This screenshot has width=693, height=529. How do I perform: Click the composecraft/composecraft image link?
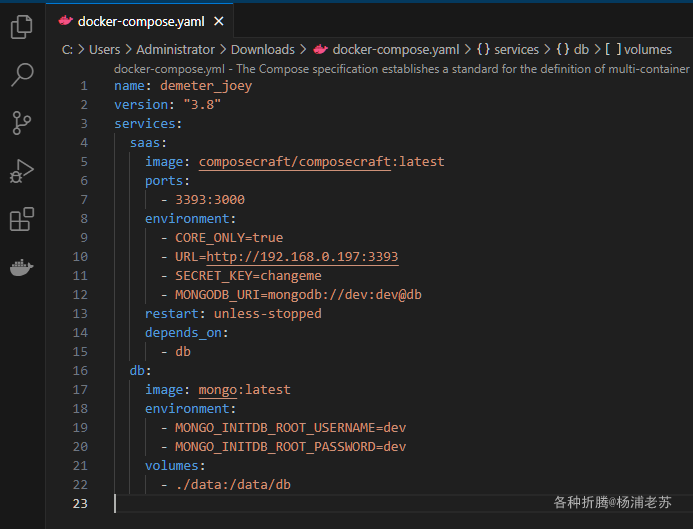(x=294, y=161)
